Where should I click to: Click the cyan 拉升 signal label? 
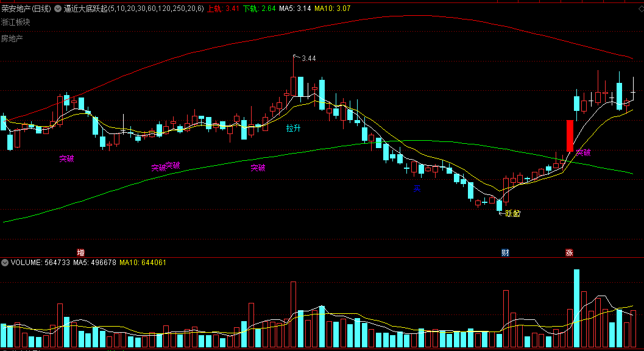tap(293, 128)
